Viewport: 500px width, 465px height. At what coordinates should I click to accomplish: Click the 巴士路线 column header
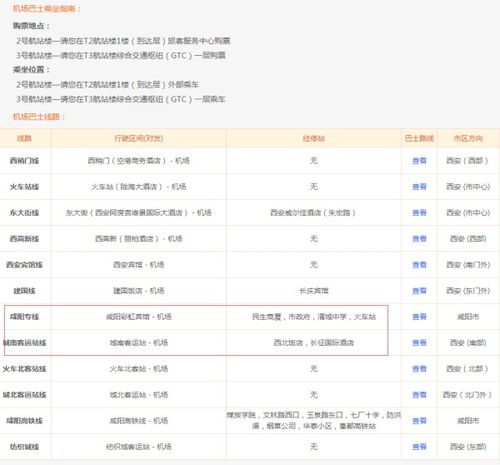[419, 138]
